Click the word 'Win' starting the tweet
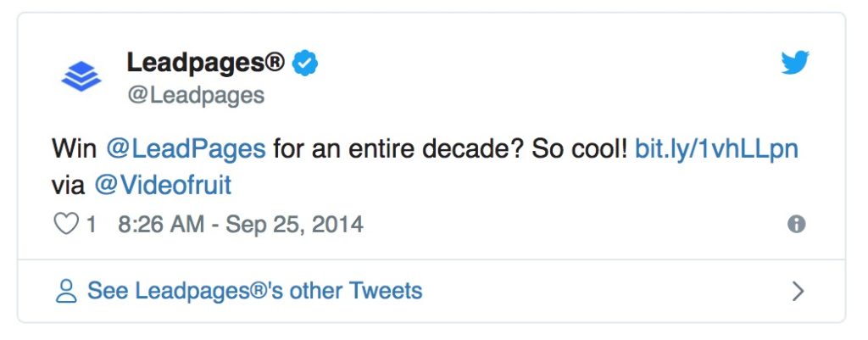 75,149
